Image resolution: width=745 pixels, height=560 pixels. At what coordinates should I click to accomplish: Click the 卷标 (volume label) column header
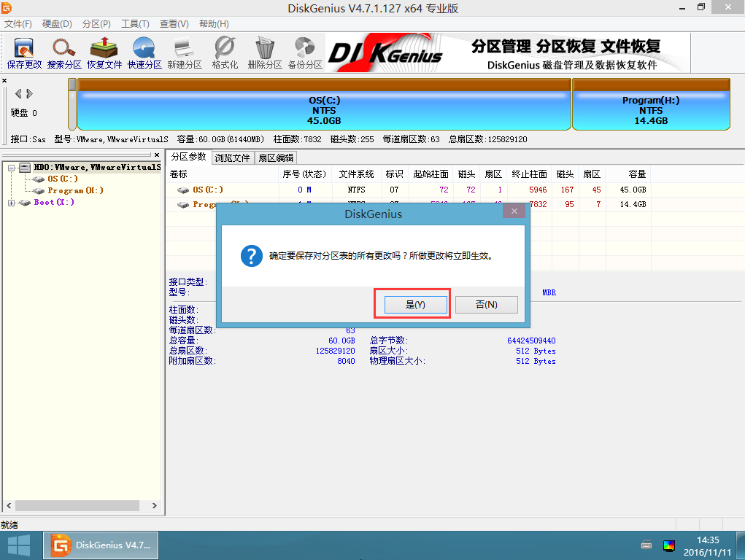[222, 174]
